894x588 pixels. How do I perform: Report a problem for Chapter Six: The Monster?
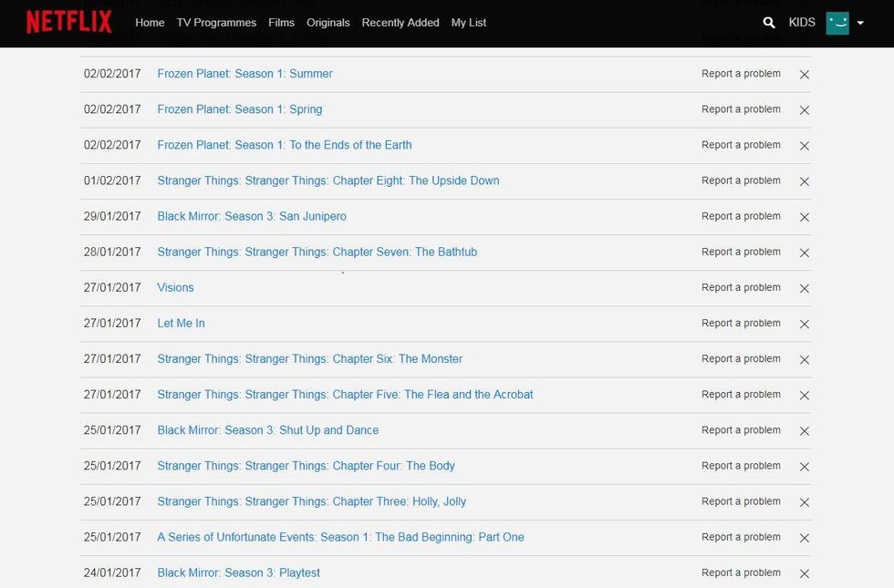741,358
